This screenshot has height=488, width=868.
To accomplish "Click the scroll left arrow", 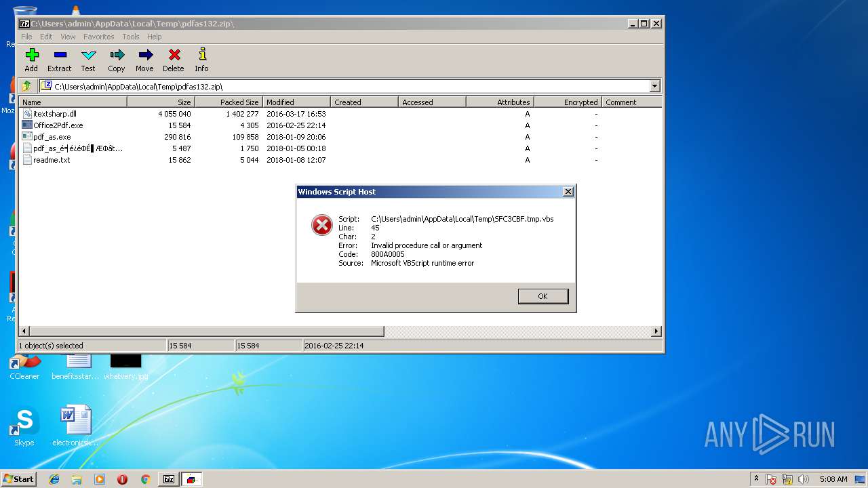I will [x=24, y=331].
